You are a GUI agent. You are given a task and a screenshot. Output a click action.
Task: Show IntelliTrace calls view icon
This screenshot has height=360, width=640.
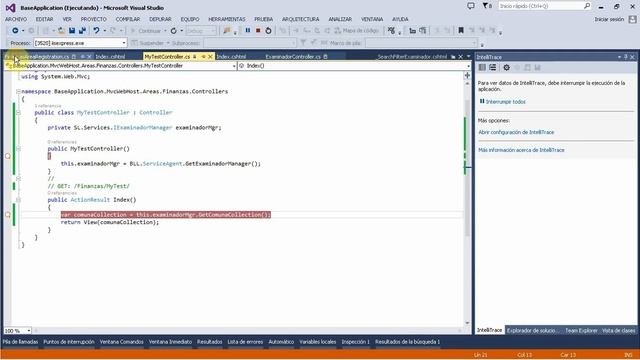click(493, 68)
